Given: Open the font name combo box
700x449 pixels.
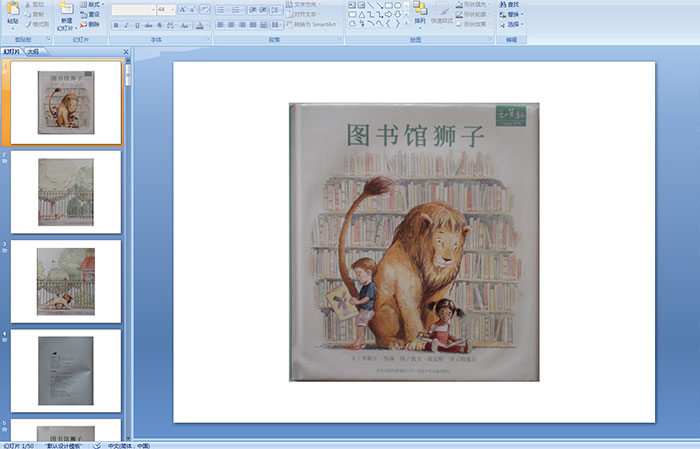Looking at the screenshot, I should point(133,9).
